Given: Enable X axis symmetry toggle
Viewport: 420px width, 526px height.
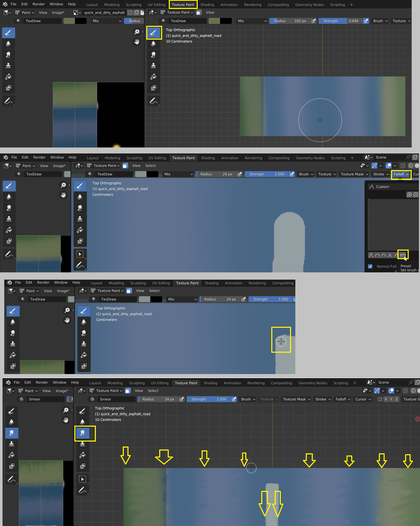Looking at the screenshot, I should point(386,399).
